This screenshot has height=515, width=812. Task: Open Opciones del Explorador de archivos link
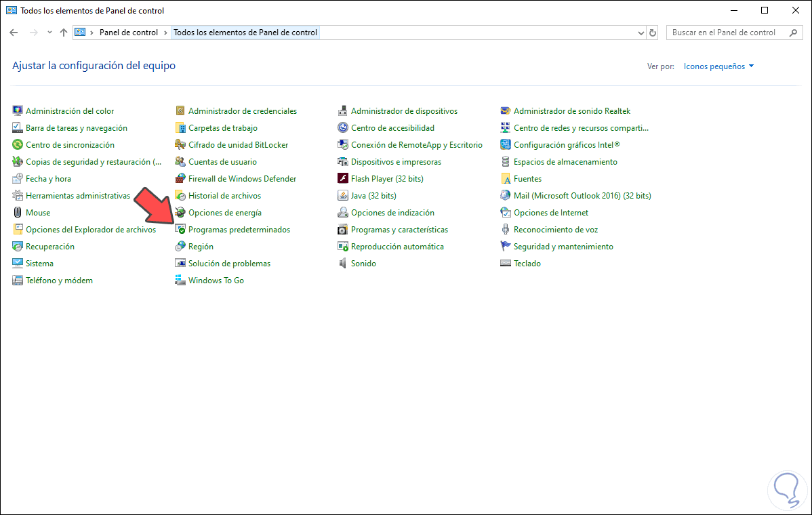click(x=91, y=229)
